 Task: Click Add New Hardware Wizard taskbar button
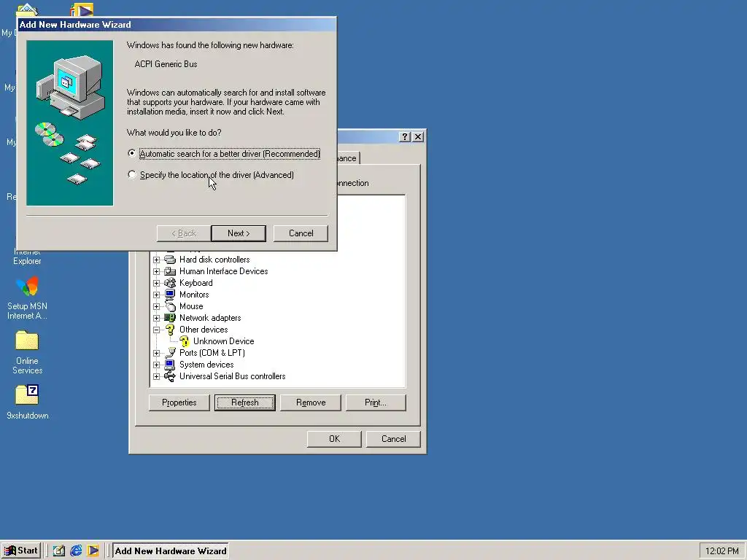[171, 551]
